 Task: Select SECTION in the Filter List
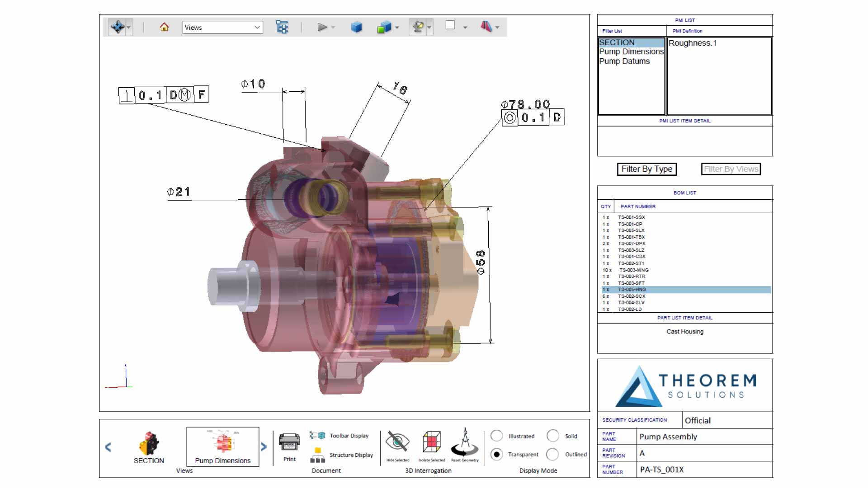coord(631,42)
